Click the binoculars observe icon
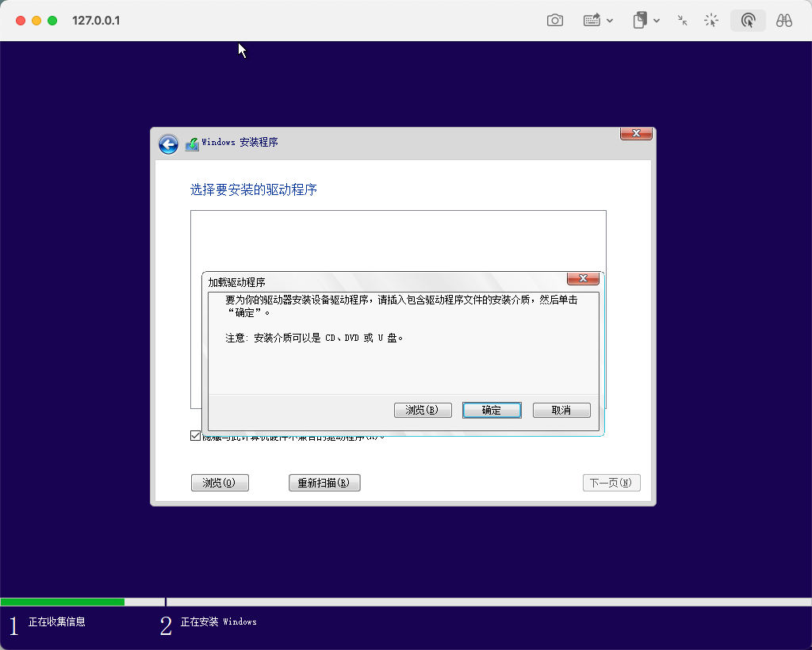Viewport: 812px width, 650px height. tap(784, 21)
